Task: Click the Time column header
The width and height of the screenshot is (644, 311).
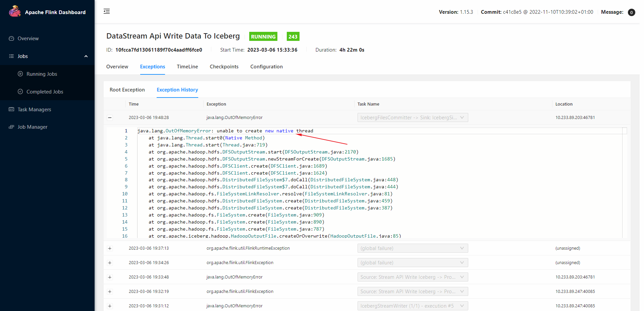Action: pos(133,104)
